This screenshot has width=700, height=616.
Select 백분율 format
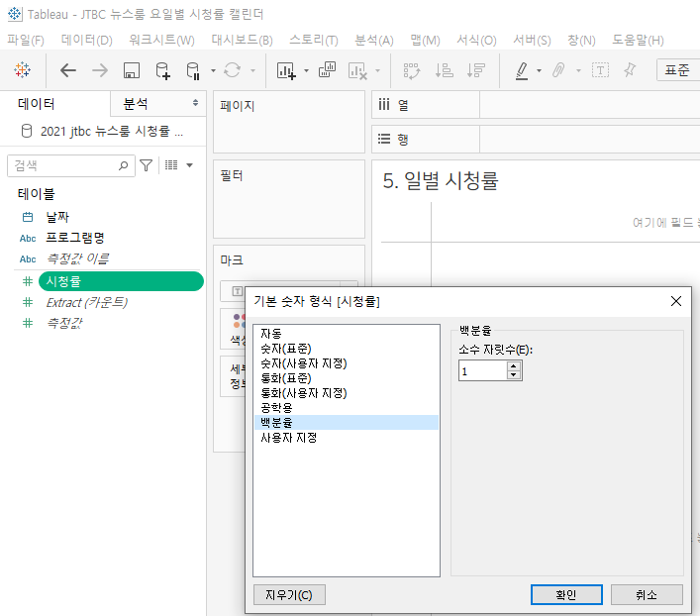click(x=347, y=422)
